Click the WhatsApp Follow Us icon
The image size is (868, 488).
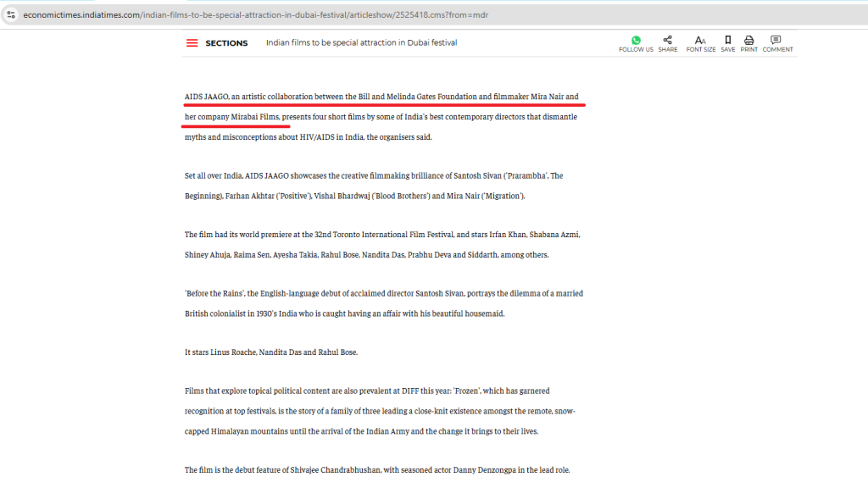point(636,40)
